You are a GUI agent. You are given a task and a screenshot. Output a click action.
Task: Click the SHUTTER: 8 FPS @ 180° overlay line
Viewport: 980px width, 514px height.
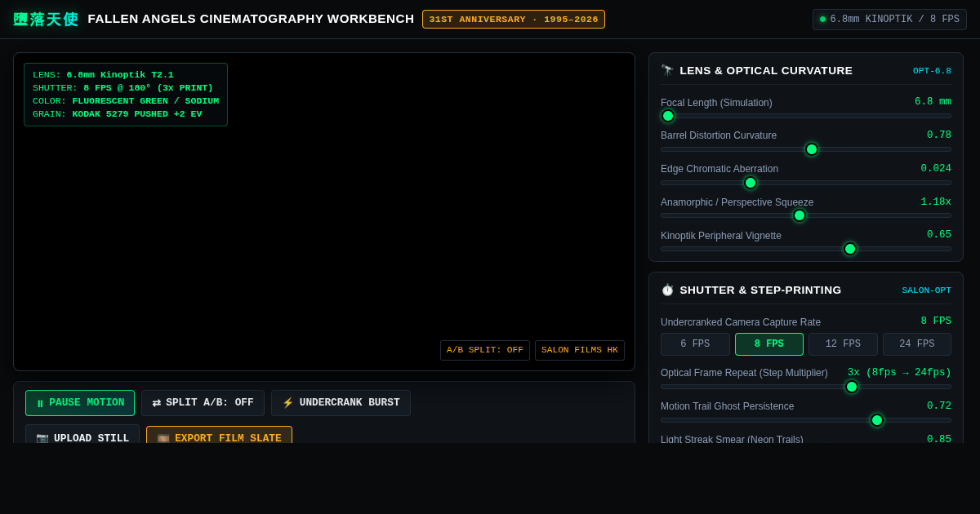pyautogui.click(x=122, y=88)
